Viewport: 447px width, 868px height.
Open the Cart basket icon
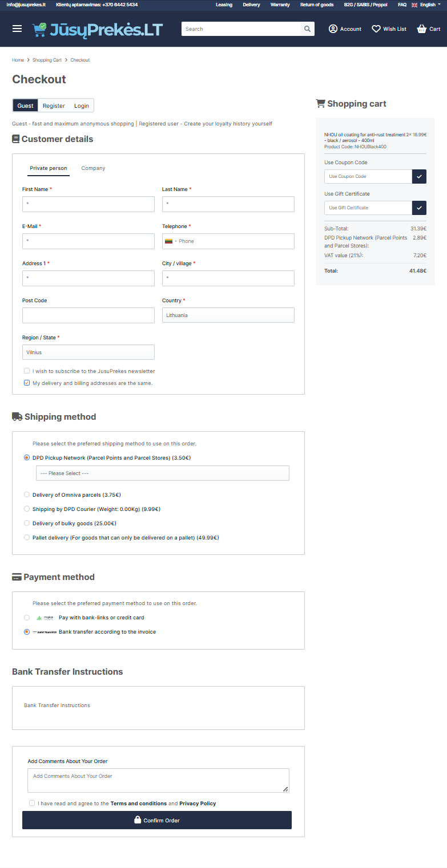[x=422, y=29]
